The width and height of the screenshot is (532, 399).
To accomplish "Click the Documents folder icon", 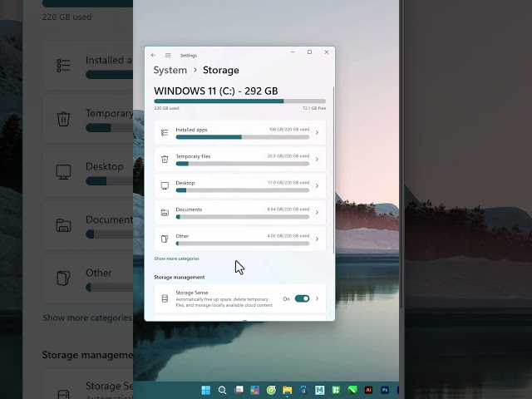I will click(x=165, y=213).
